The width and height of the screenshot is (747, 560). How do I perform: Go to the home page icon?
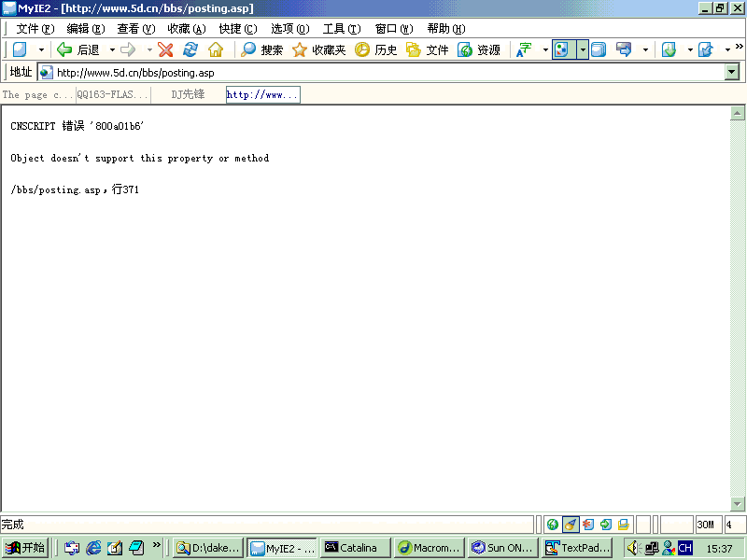point(216,49)
